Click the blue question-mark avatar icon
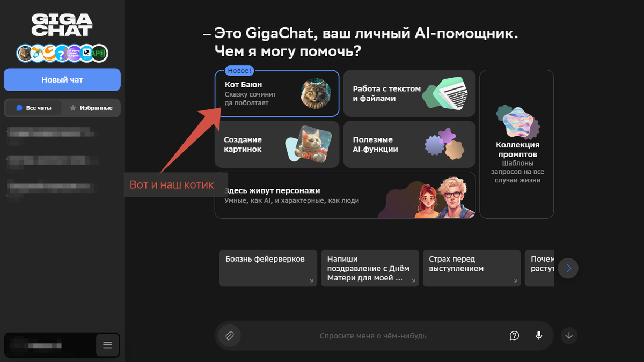This screenshot has height=362, width=644. click(x=61, y=53)
